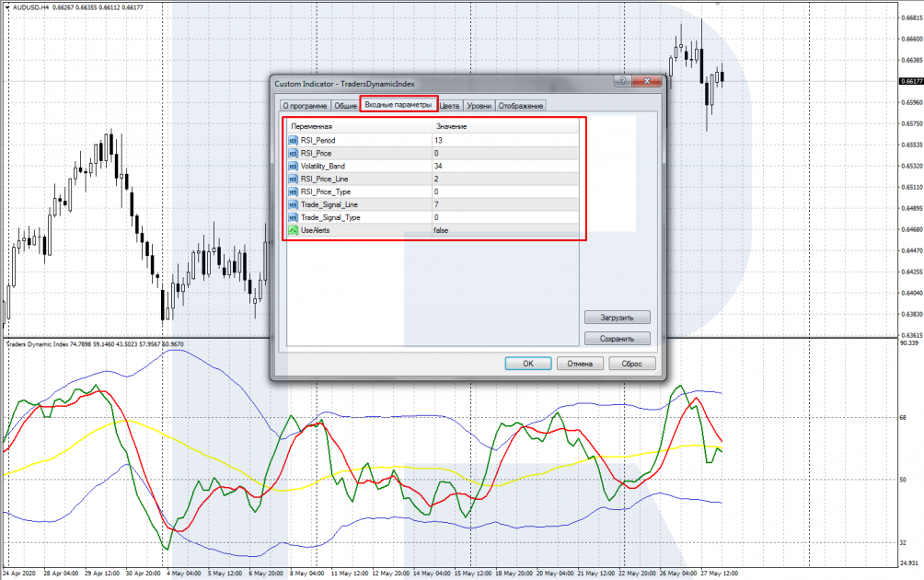
Task: Click the RSI_Price_Type variable icon
Action: [x=293, y=191]
